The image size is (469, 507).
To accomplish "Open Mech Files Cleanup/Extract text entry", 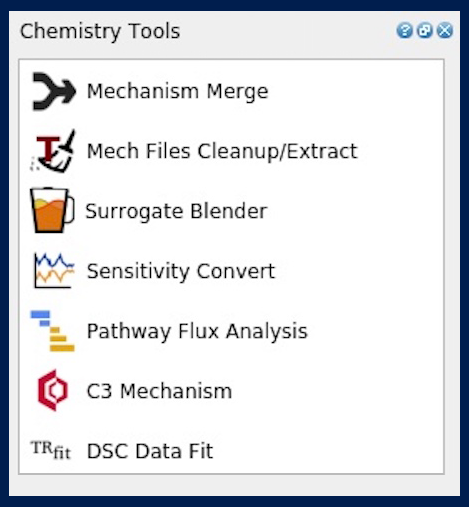I will click(x=222, y=151).
